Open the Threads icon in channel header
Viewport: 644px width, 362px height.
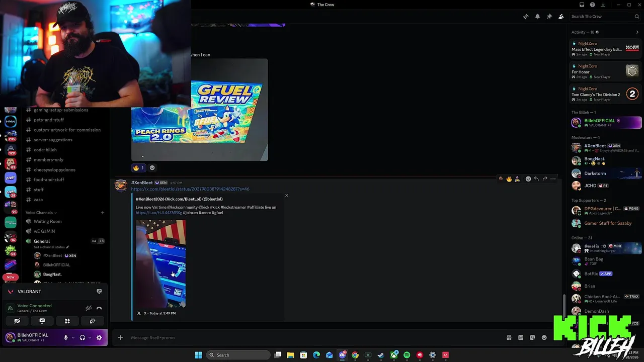[x=526, y=17]
